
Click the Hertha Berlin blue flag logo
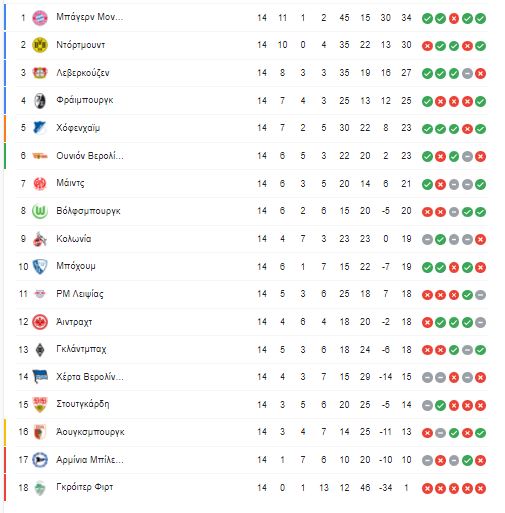(40, 376)
